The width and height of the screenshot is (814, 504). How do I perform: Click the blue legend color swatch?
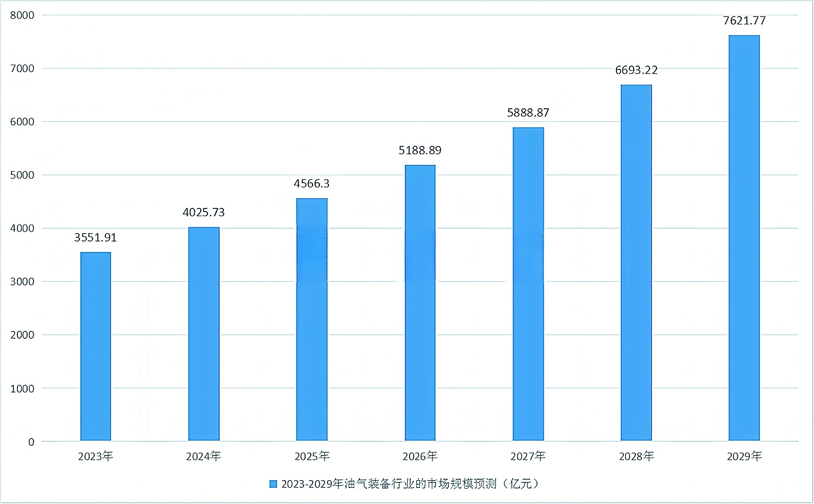click(273, 484)
